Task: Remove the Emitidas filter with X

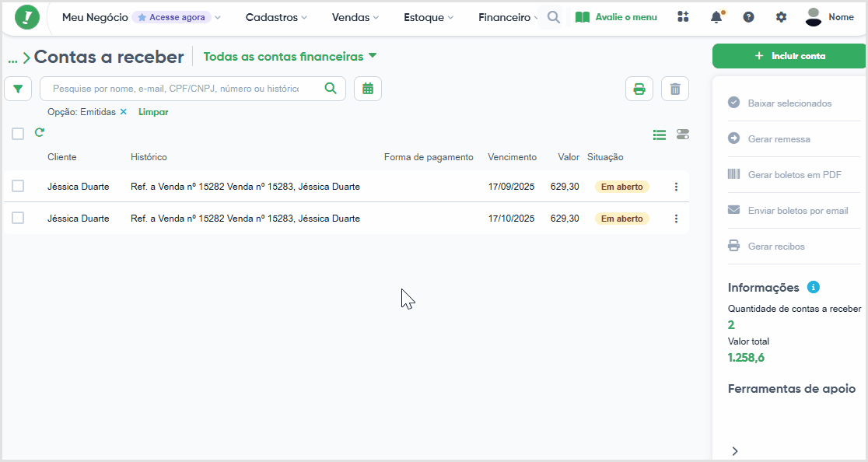Action: (124, 112)
